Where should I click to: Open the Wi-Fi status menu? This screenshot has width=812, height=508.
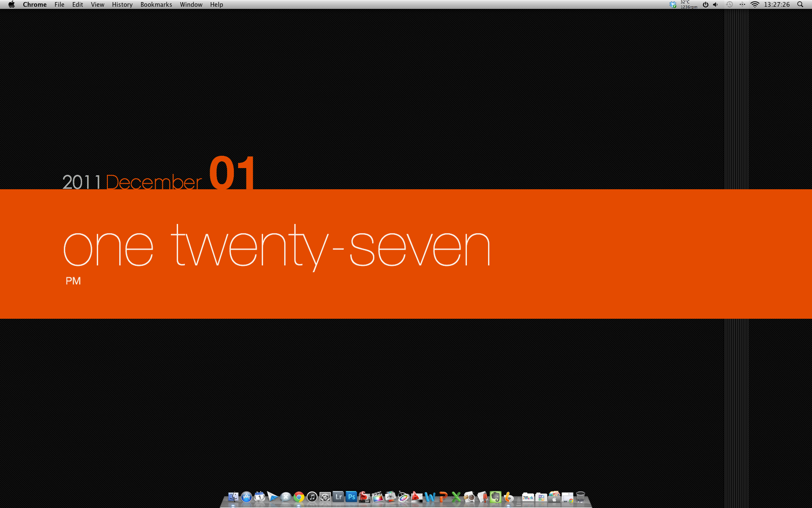[755, 5]
